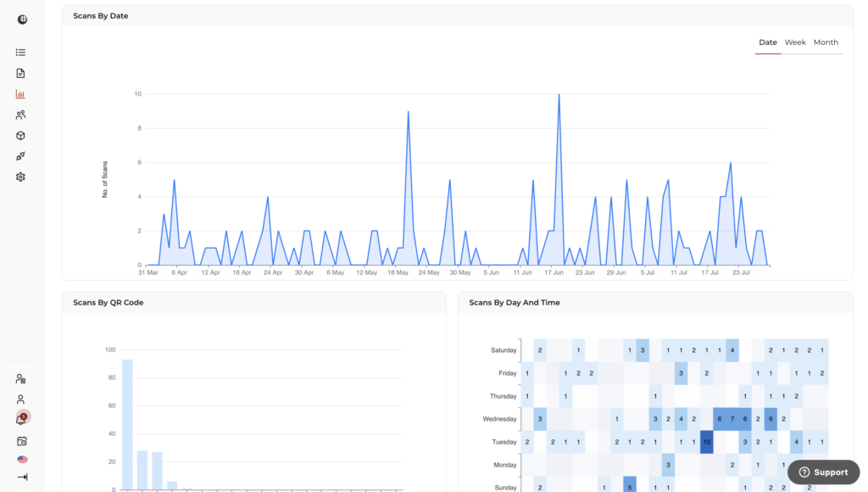Viewport: 868px width, 492px height.
Task: Switch to the Month tab
Action: (x=826, y=42)
